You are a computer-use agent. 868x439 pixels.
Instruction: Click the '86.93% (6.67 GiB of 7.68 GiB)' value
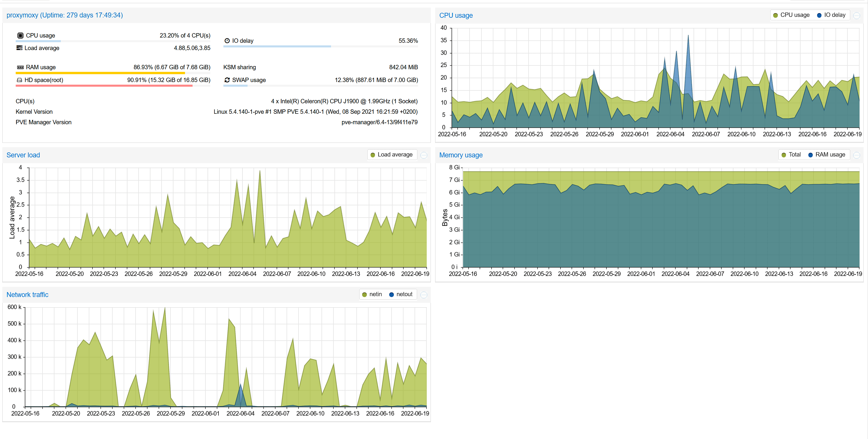pos(172,67)
